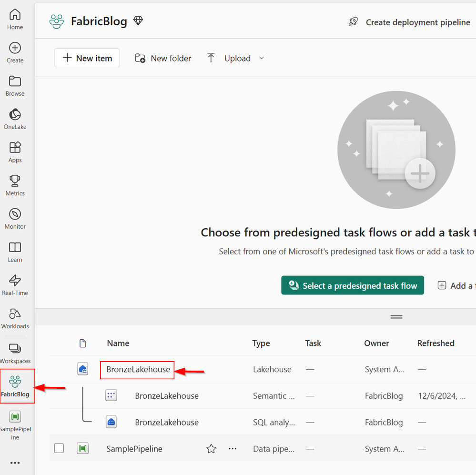
Task: Click Select a predesigned task flow
Action: pos(353,285)
